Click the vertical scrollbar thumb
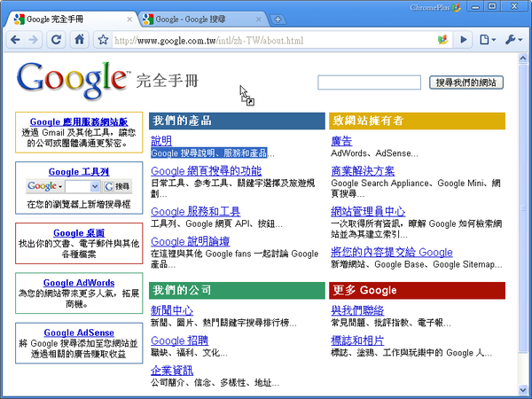Screen dimensions: 532x399 click(523, 208)
